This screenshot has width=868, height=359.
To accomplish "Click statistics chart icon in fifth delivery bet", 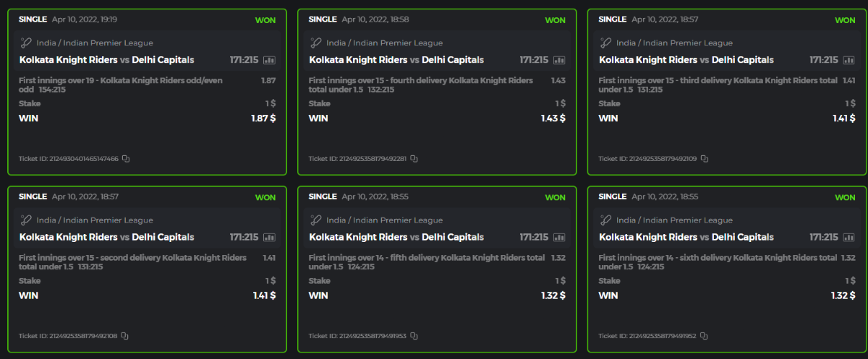I will pos(559,237).
